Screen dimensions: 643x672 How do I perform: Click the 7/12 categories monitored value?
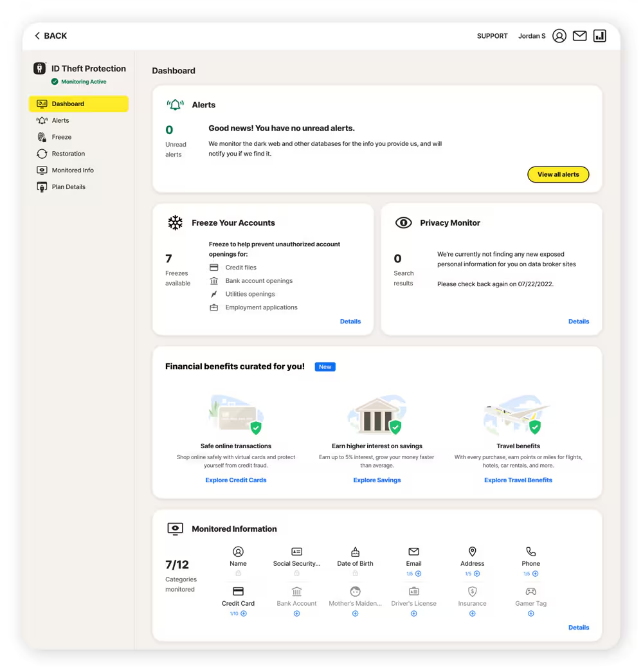click(x=177, y=565)
